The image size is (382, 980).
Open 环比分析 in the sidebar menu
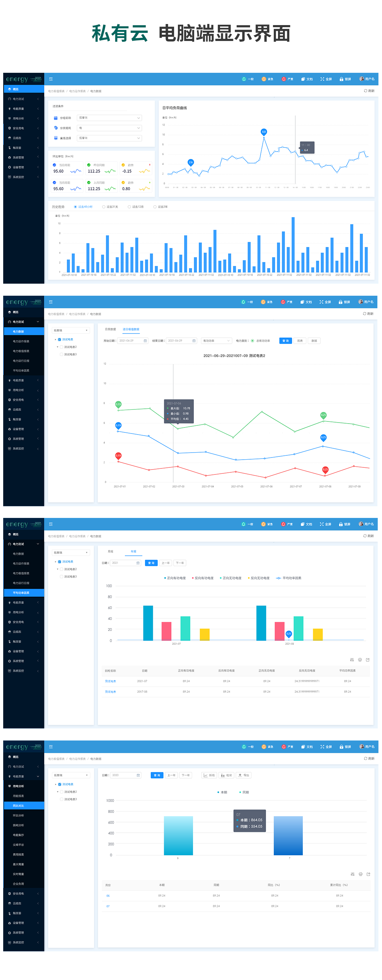(x=18, y=816)
